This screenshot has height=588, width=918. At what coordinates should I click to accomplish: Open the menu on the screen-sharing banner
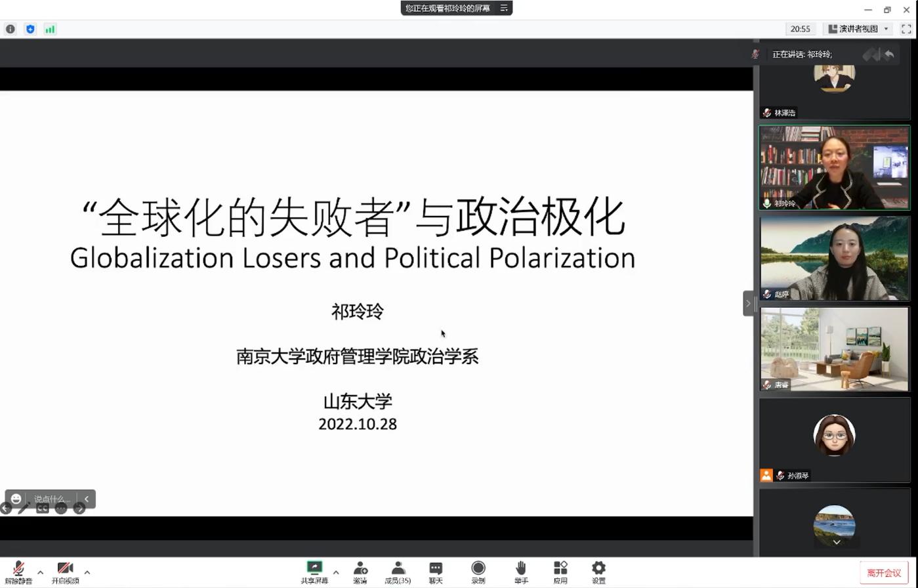(504, 8)
